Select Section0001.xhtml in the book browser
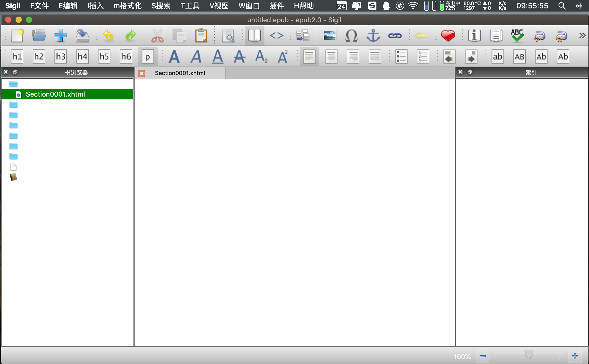Image resolution: width=589 pixels, height=364 pixels. (67, 94)
